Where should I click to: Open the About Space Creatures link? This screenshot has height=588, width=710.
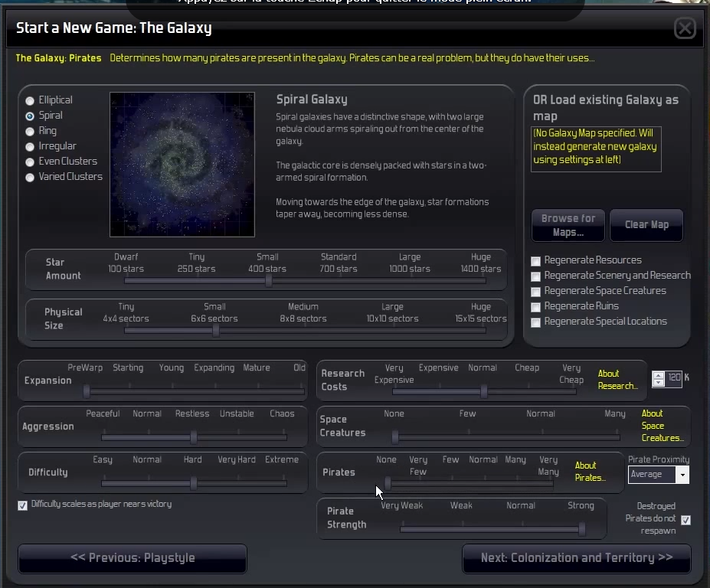click(662, 426)
